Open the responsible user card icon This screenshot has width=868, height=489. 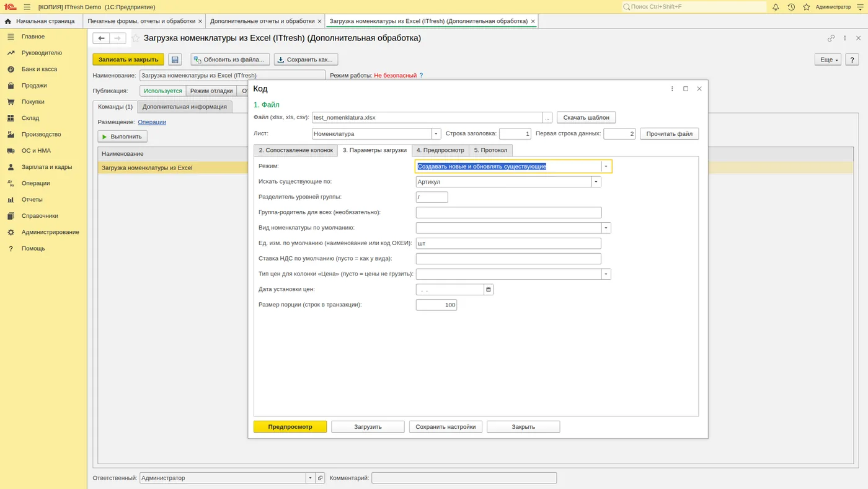[x=320, y=478]
